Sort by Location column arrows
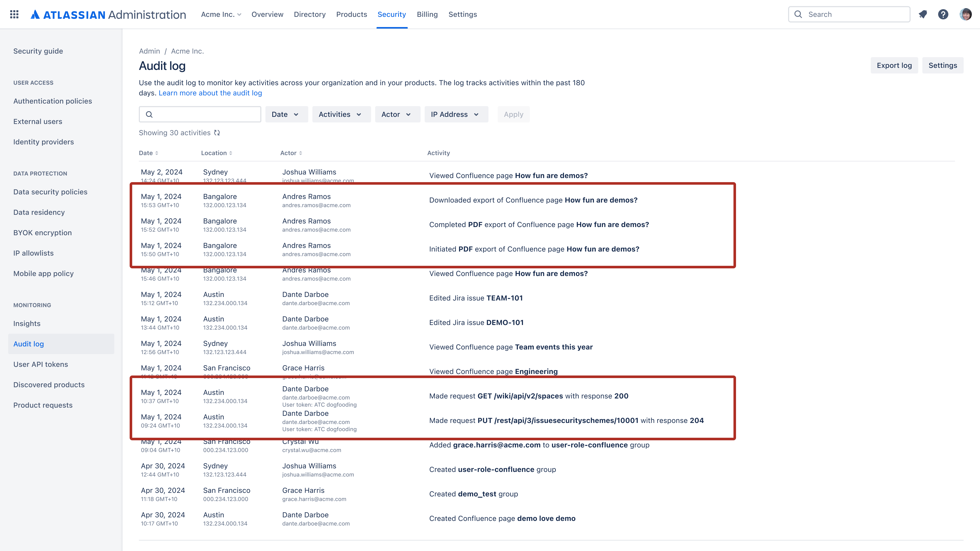The height and width of the screenshot is (551, 980). [x=230, y=153]
